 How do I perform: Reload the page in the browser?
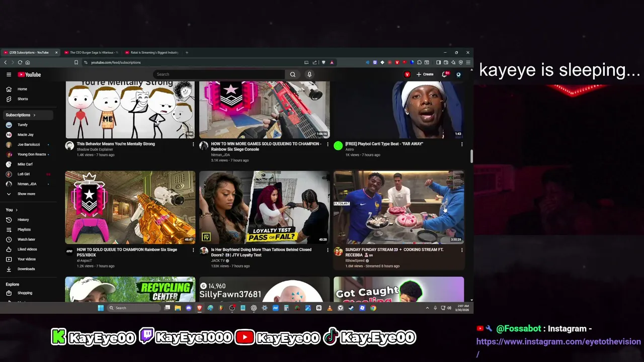coord(20,62)
